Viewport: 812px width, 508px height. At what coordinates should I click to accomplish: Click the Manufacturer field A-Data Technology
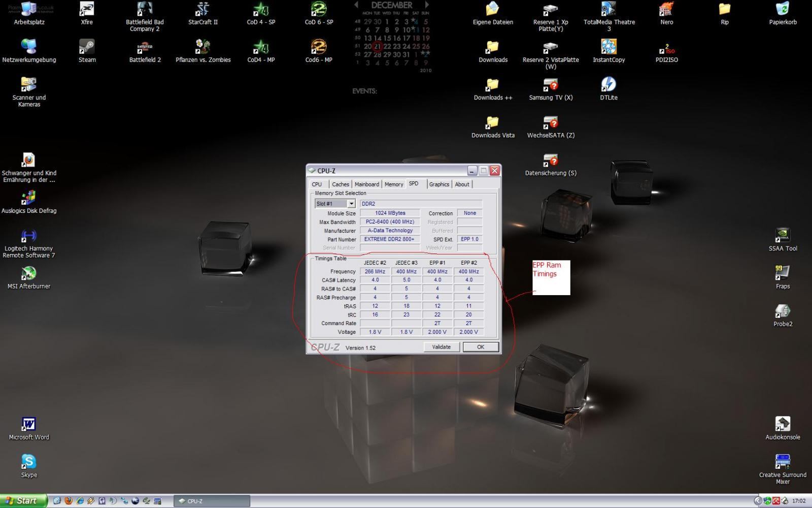pos(390,231)
